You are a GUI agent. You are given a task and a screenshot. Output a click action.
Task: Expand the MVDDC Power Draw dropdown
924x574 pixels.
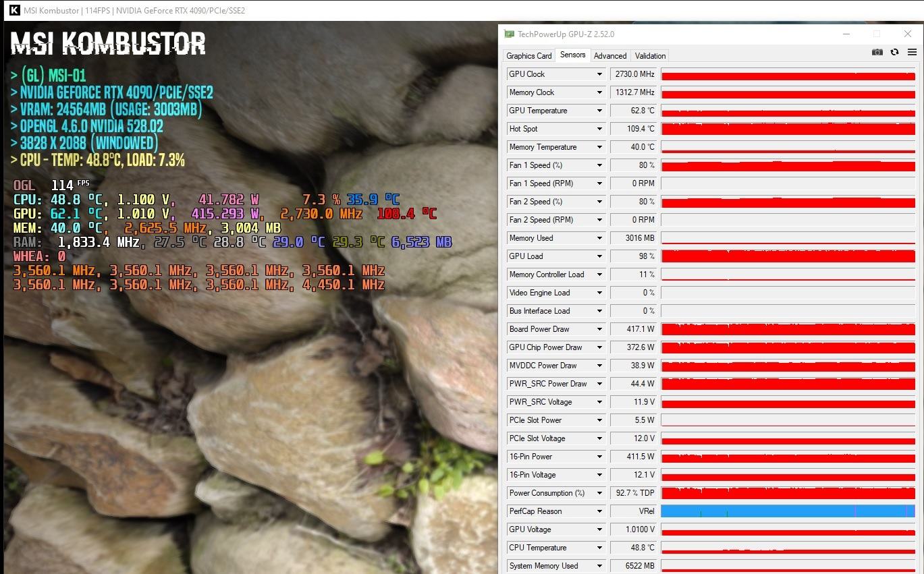point(599,366)
